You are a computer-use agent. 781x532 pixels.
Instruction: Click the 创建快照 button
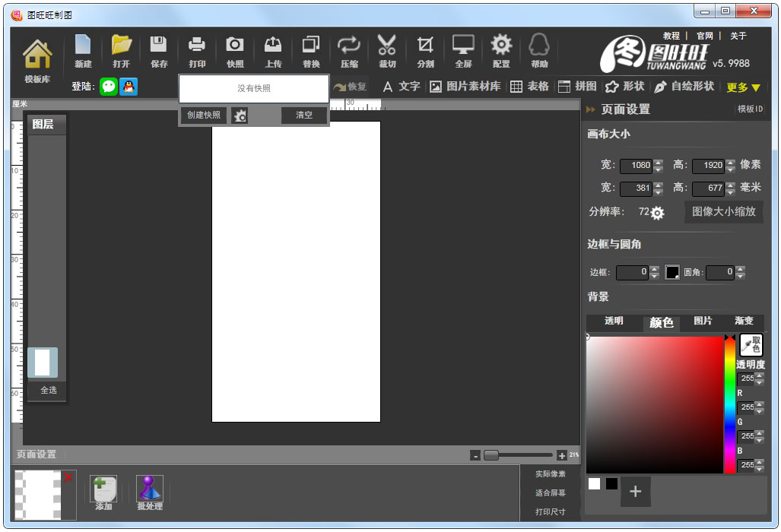point(204,116)
